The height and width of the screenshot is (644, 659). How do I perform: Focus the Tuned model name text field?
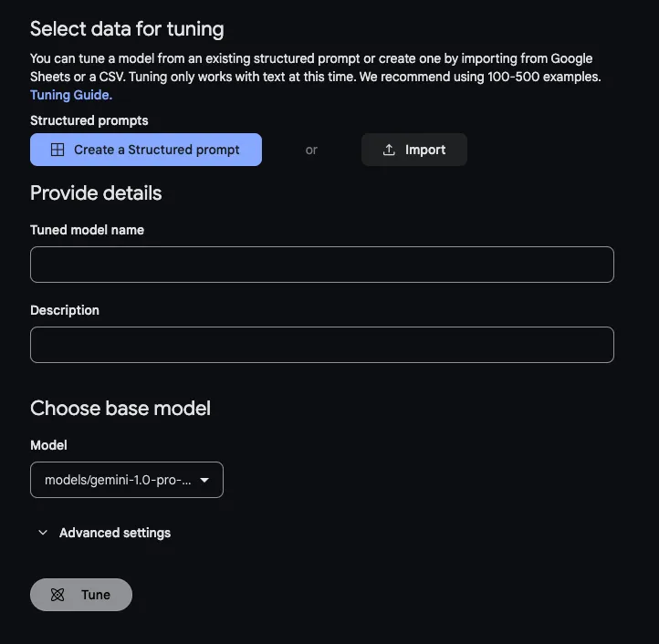(321, 265)
